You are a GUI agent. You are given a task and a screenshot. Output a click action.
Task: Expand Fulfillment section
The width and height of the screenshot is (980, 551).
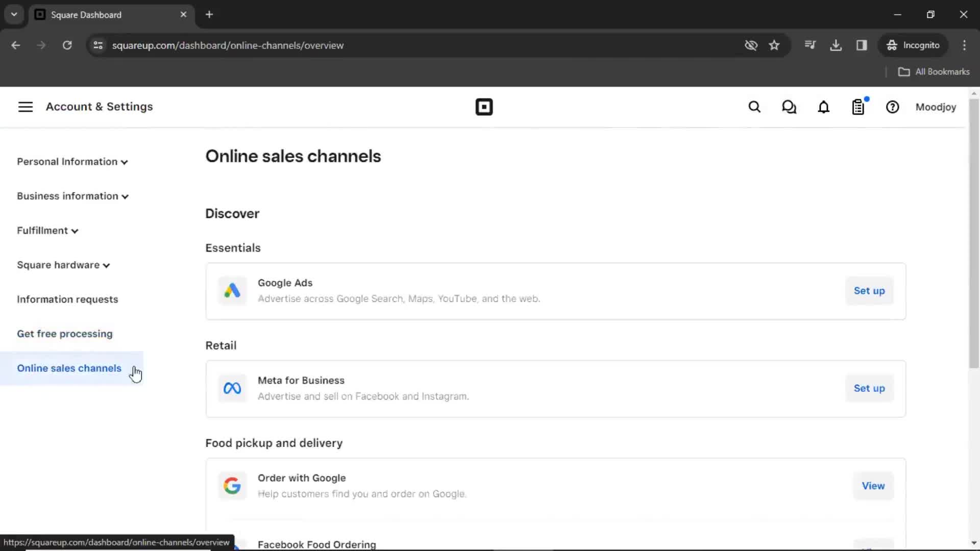[x=47, y=231]
